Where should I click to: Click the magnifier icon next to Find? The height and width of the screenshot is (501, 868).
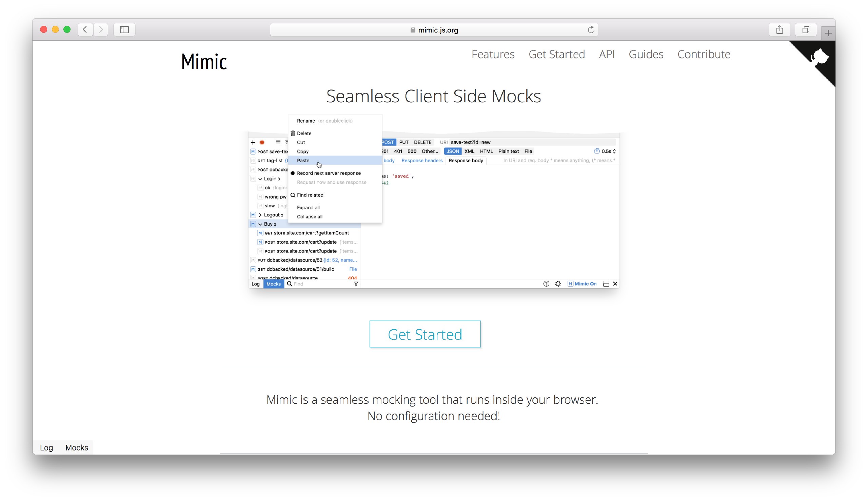tap(290, 284)
